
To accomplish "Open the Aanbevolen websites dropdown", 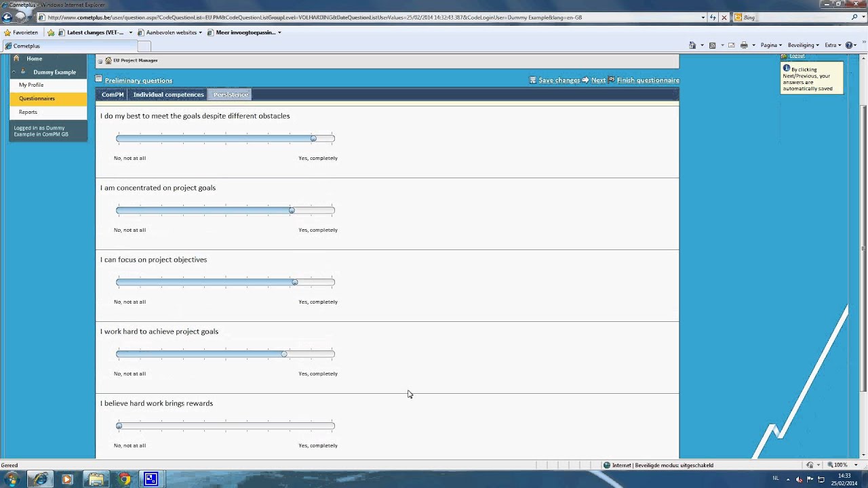I will (170, 32).
